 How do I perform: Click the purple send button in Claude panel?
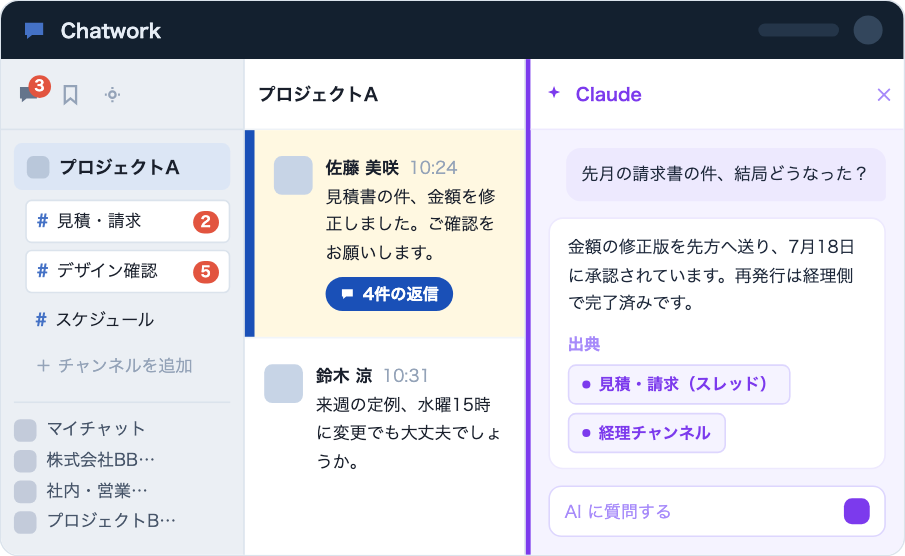pyautogui.click(x=857, y=511)
